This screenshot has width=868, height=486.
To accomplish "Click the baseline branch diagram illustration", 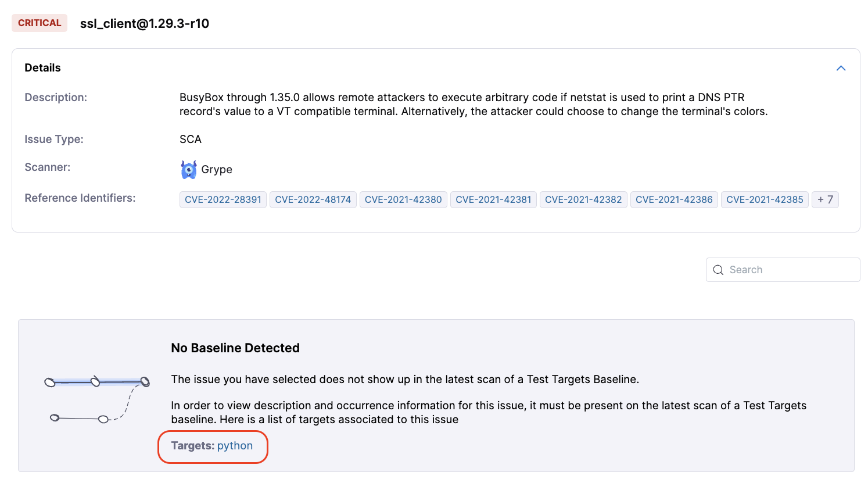I will [x=98, y=399].
